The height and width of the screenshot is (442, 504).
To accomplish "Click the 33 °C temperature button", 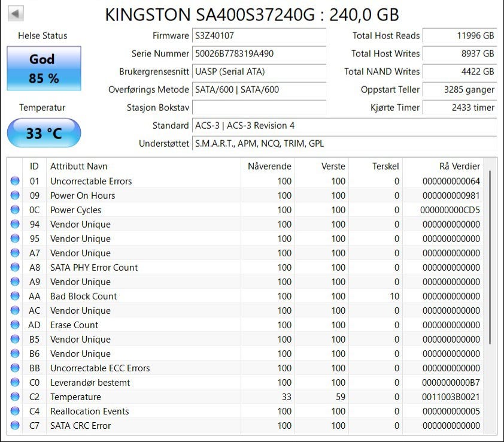I will [x=44, y=133].
